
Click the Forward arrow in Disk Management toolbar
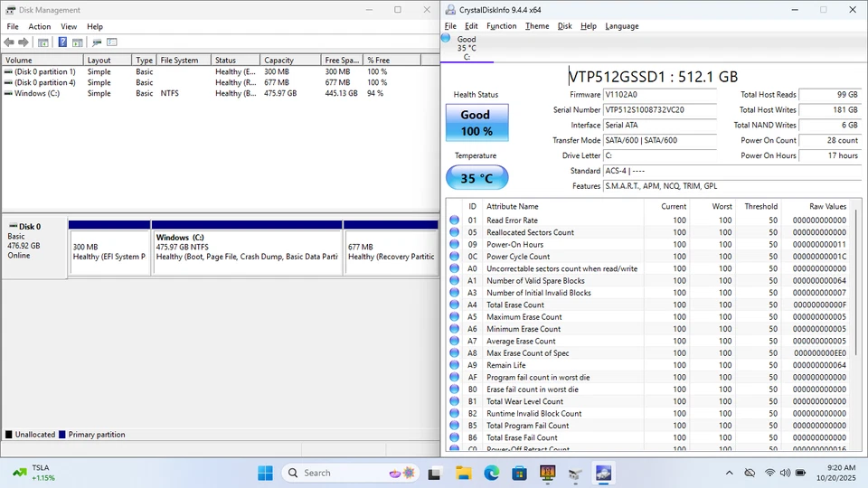(x=24, y=42)
